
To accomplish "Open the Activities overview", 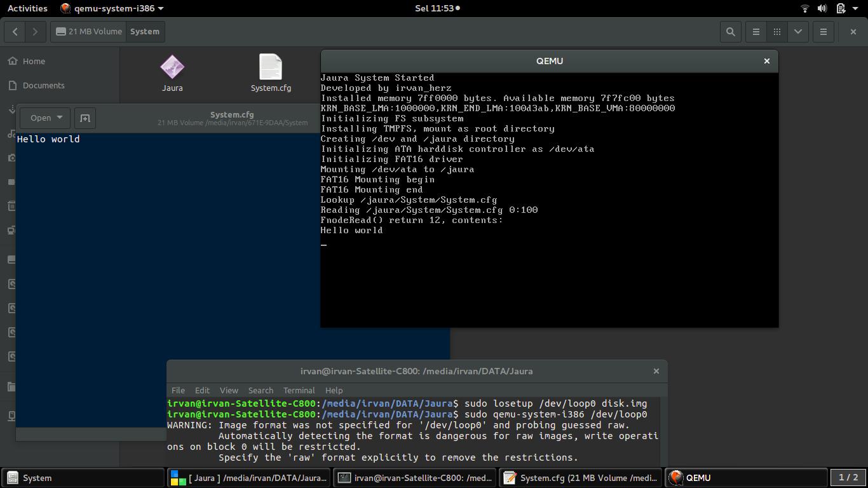I will click(x=27, y=8).
